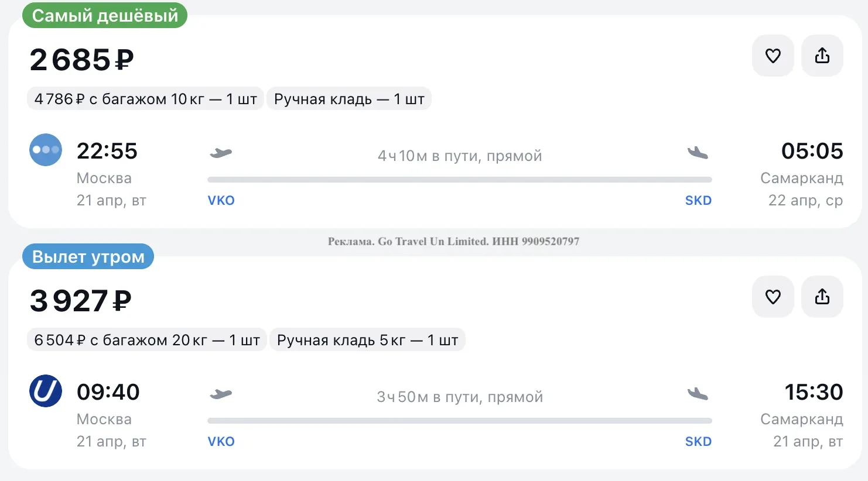Click the 'Ручная кладь 5 кг' tag
The image size is (868, 481).
pos(367,340)
